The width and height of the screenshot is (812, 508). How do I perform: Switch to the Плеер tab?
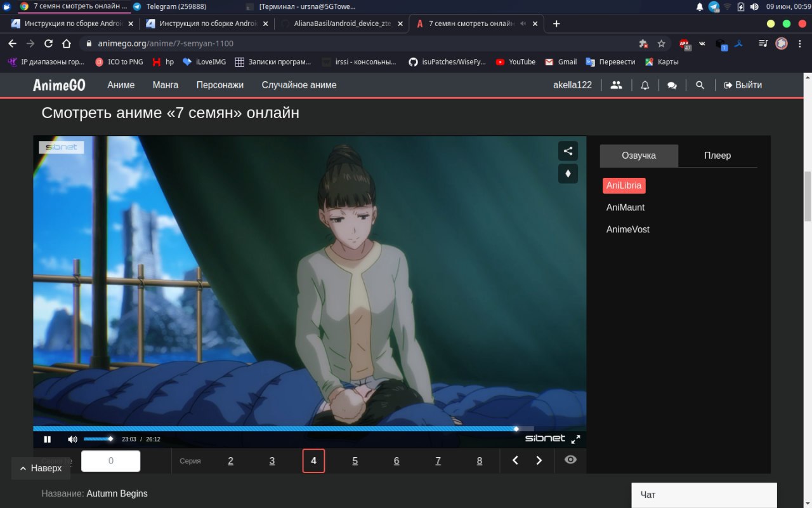coord(717,156)
